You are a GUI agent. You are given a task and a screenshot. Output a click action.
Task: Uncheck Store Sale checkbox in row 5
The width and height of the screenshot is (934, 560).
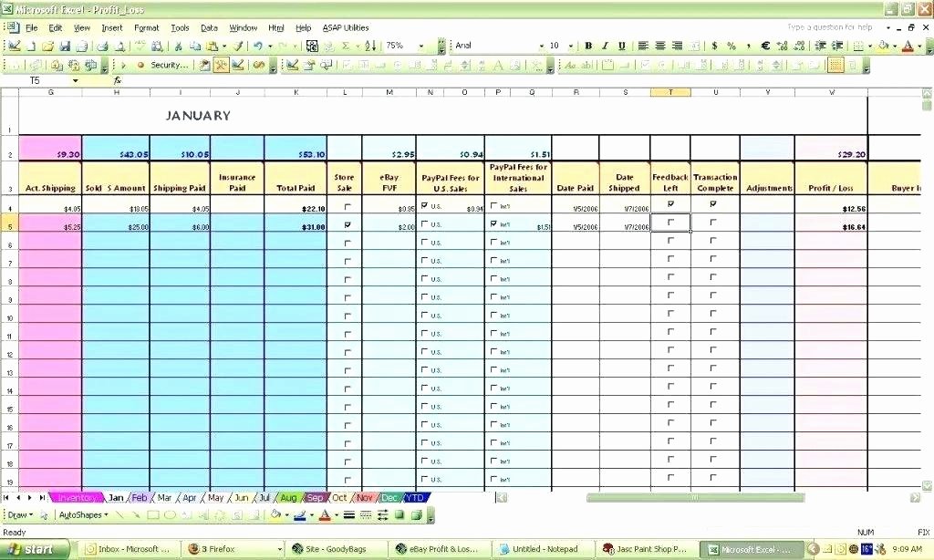click(x=348, y=224)
